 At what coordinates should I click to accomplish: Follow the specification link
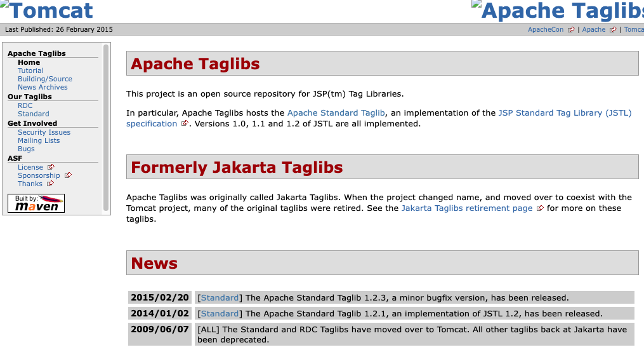coord(152,124)
